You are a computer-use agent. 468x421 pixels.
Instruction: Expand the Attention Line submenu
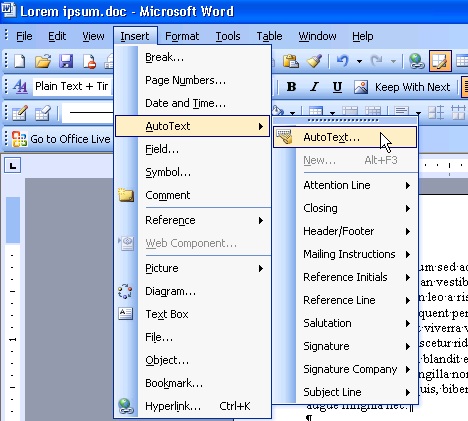click(x=345, y=185)
